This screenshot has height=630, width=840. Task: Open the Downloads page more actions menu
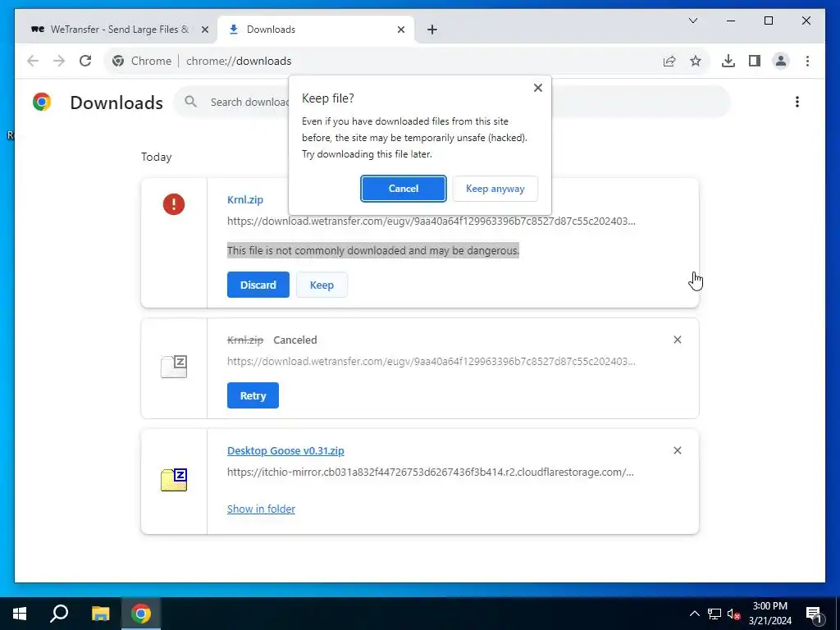click(x=797, y=102)
